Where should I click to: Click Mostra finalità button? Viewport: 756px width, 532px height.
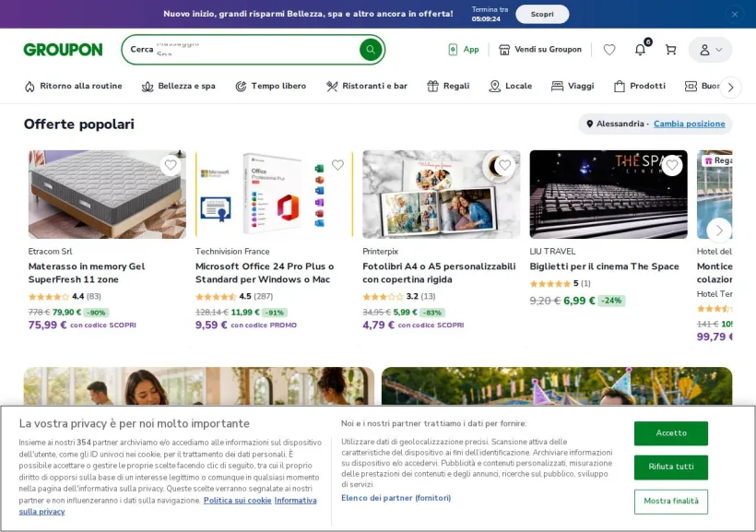tap(670, 502)
